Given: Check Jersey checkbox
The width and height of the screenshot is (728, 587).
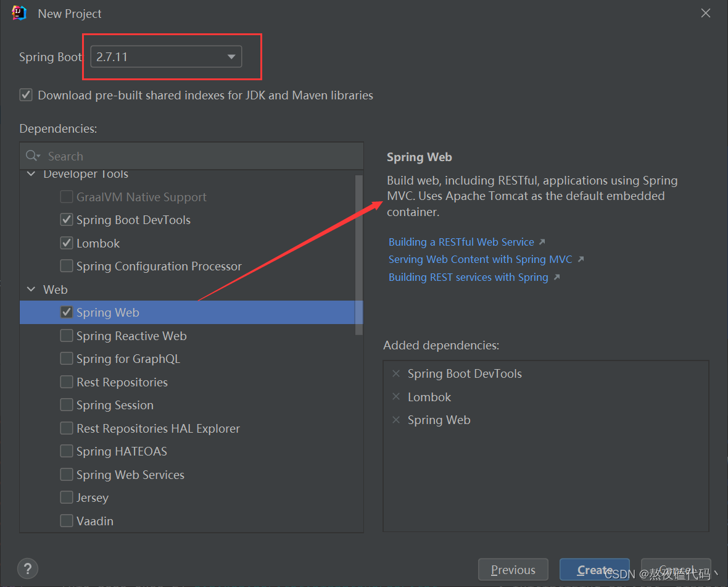Looking at the screenshot, I should click(67, 497).
